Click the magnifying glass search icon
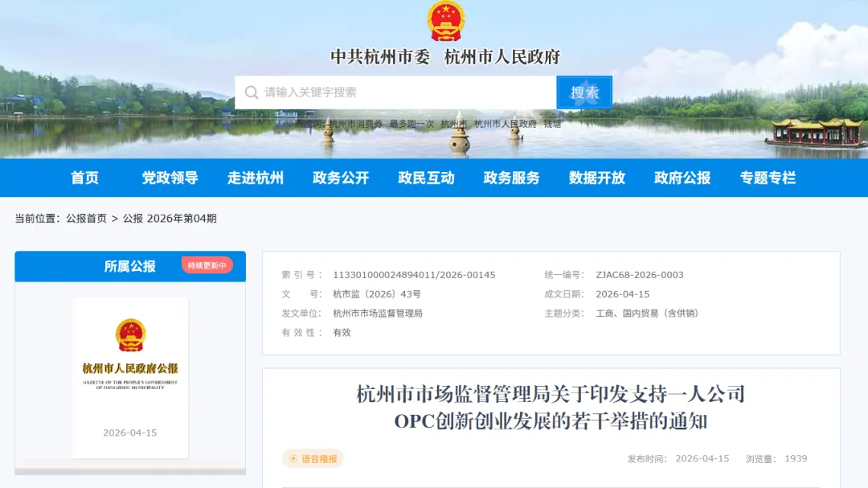The height and width of the screenshot is (488, 868). [x=252, y=92]
